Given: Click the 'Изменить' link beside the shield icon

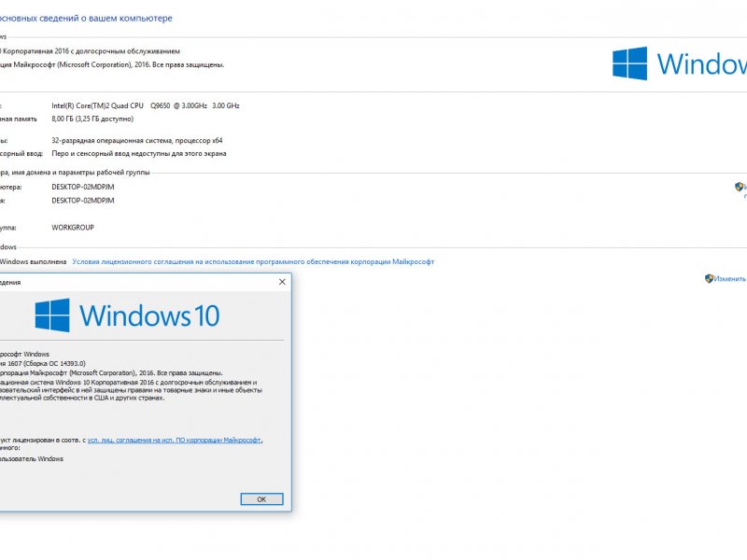Looking at the screenshot, I should [730, 278].
